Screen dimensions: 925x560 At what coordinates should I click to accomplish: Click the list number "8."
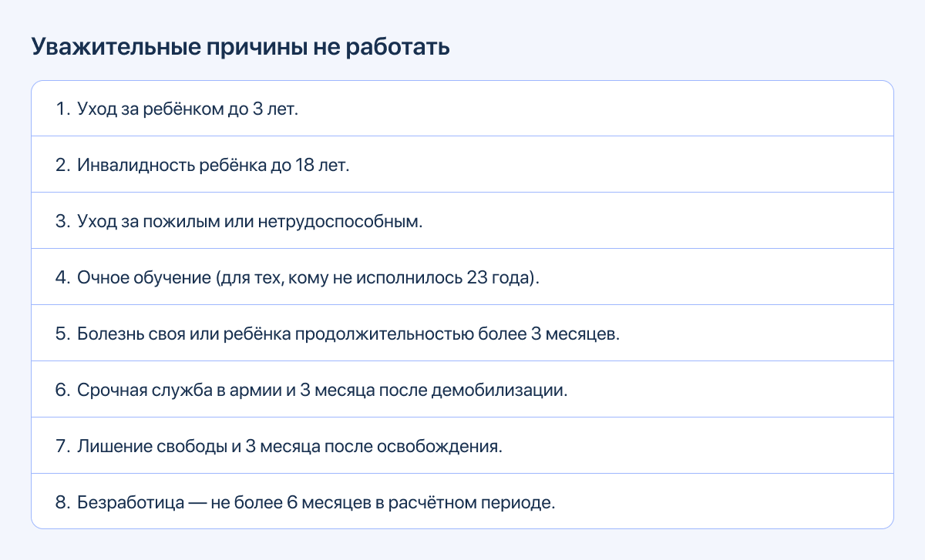(63, 502)
